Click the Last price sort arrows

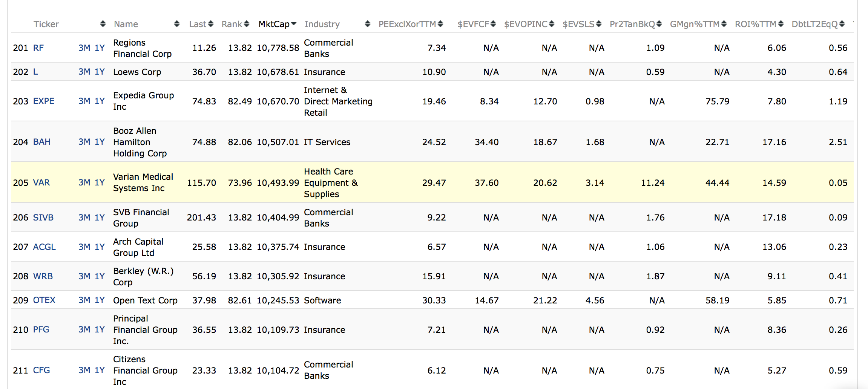coord(211,24)
